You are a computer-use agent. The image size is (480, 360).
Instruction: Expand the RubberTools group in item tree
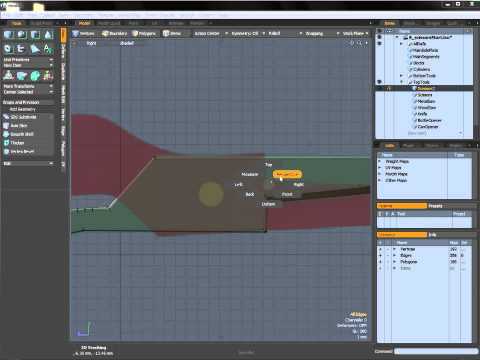tap(402, 76)
